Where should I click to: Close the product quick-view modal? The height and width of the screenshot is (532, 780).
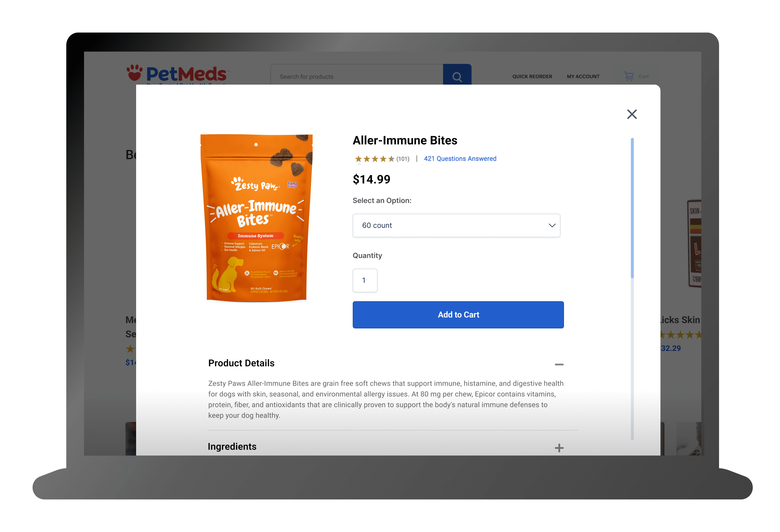click(x=632, y=114)
